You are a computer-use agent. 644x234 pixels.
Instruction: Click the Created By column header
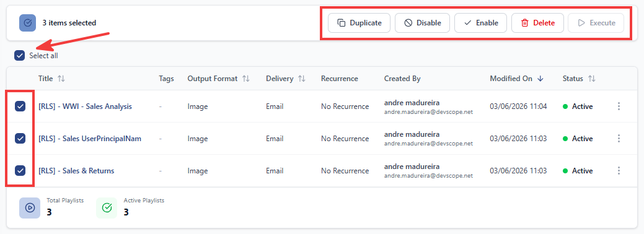click(x=402, y=79)
